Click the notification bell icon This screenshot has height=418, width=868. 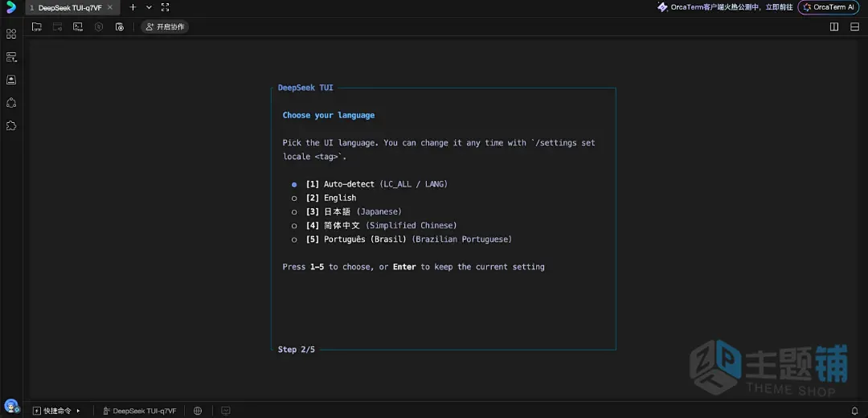pyautogui.click(x=854, y=411)
